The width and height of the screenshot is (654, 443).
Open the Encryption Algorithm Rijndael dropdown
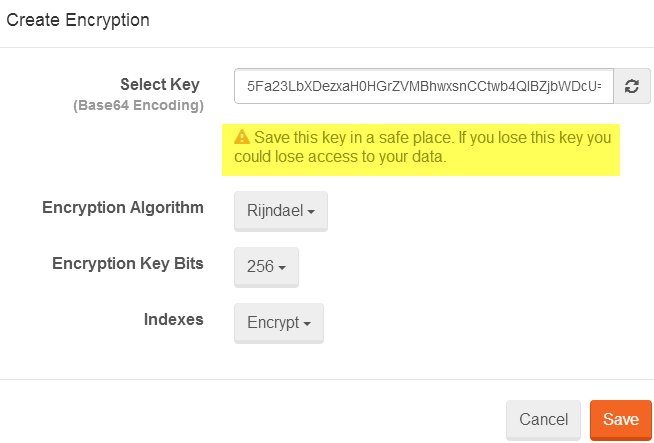pyautogui.click(x=281, y=211)
